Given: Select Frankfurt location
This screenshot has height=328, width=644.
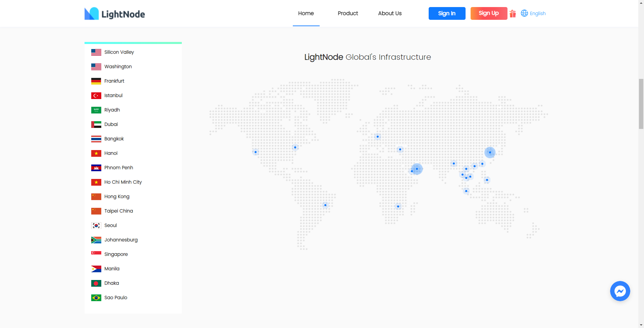Looking at the screenshot, I should (x=114, y=81).
